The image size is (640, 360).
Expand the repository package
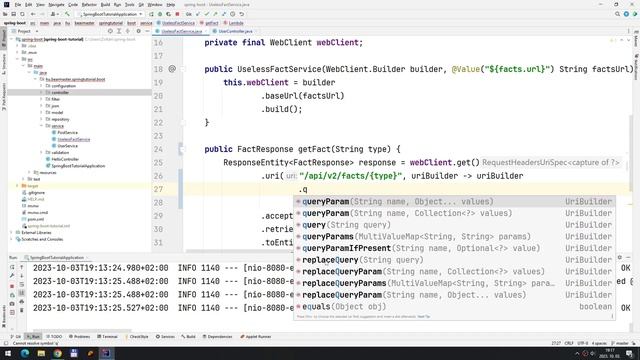(x=41, y=119)
